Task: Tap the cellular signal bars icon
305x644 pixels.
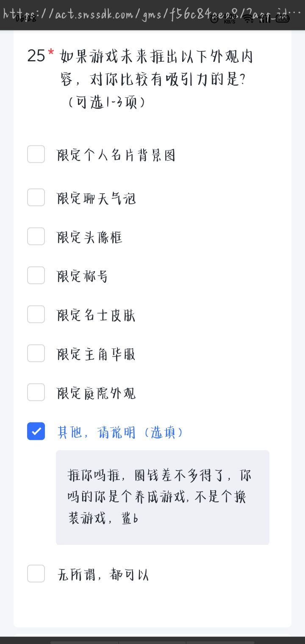Action: (x=265, y=18)
